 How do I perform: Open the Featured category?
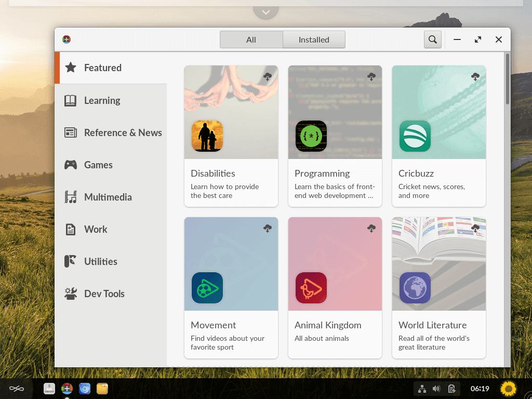111,68
